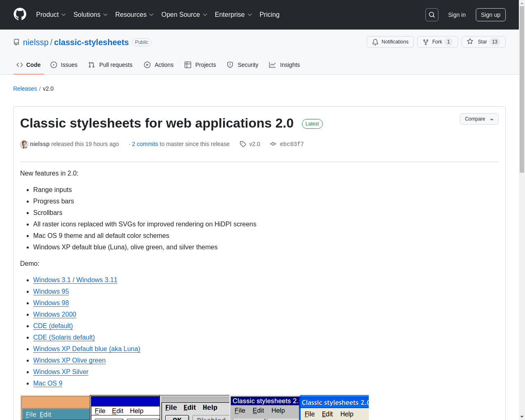This screenshot has height=420, width=525.
Task: Open the star count 13 badge
Action: click(x=495, y=42)
